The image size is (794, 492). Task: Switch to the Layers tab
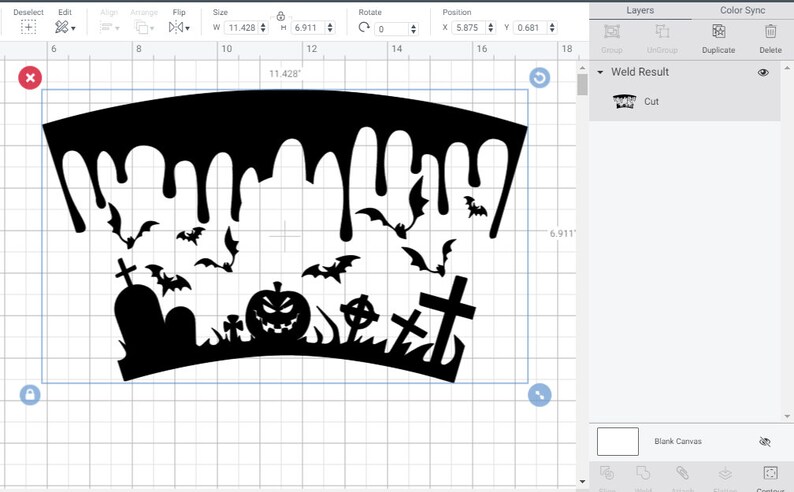(x=640, y=10)
